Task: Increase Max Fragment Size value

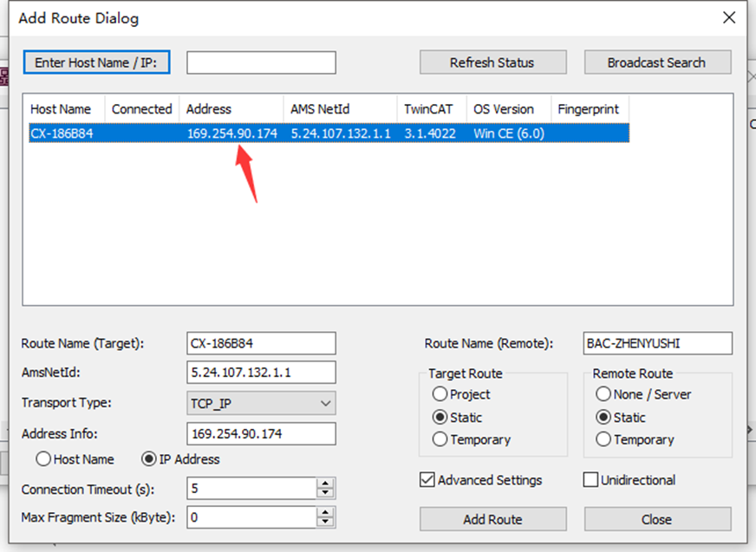Action: pyautogui.click(x=325, y=512)
